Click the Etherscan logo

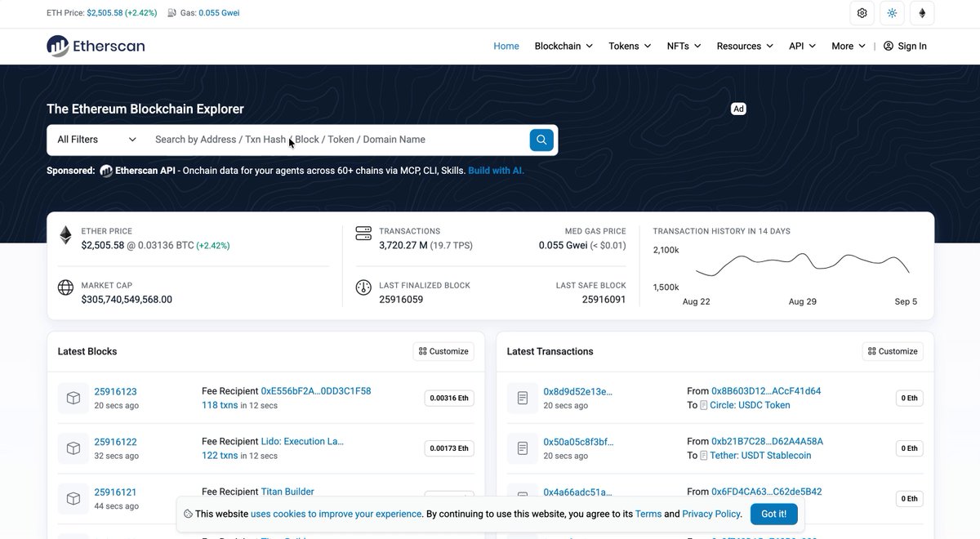tap(96, 47)
